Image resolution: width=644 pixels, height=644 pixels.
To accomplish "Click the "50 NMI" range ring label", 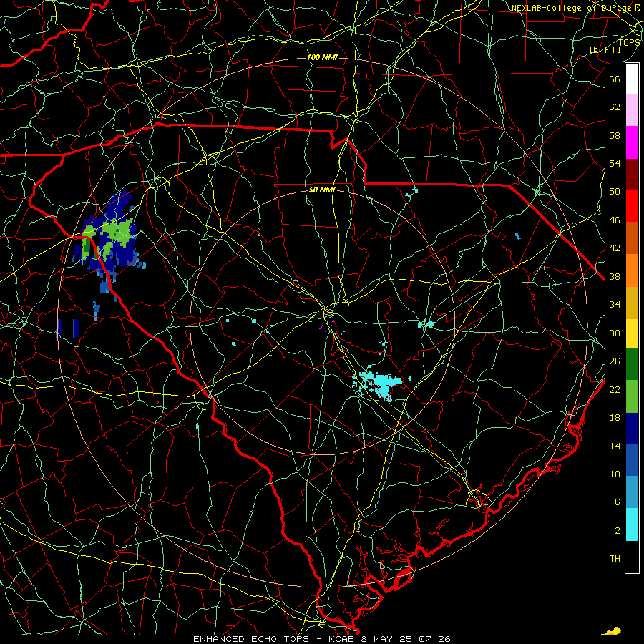I will [x=322, y=190].
